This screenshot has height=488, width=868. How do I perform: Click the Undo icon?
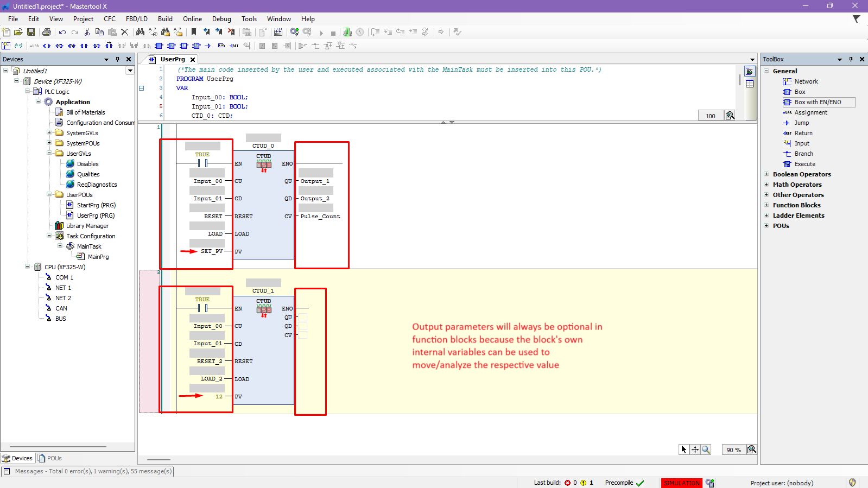[x=62, y=33]
